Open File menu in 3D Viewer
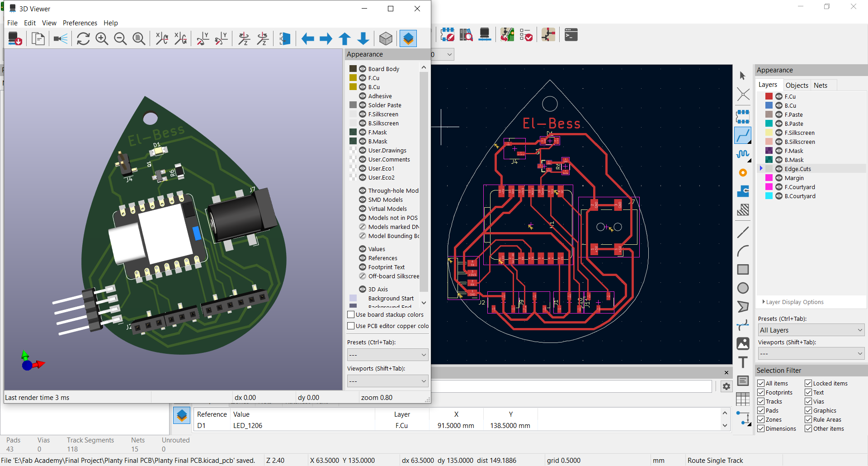 (x=13, y=23)
